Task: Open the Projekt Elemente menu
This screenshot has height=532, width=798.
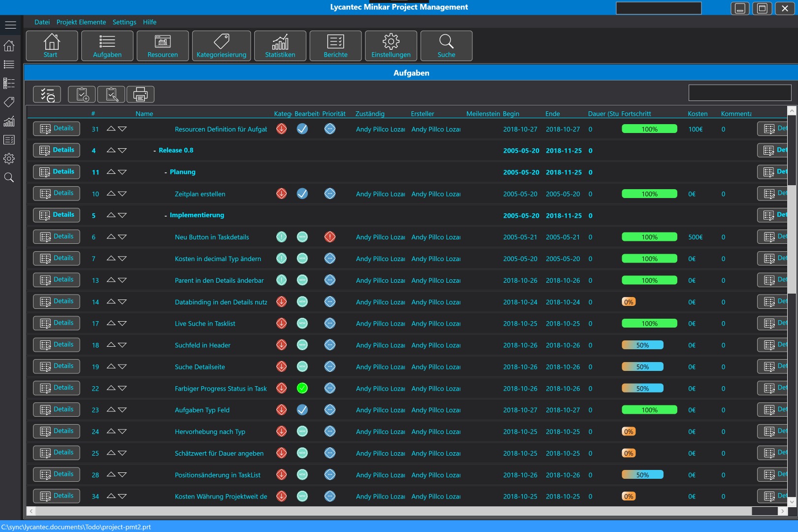Action: click(81, 22)
